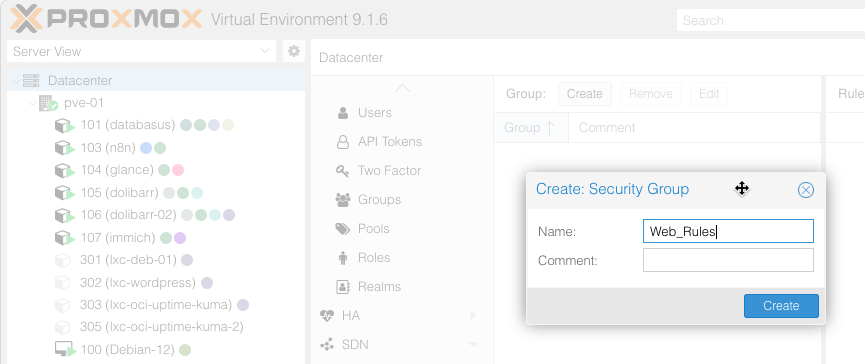This screenshot has height=364, width=865.
Task: Click the Pools tags icon
Action: point(343,229)
